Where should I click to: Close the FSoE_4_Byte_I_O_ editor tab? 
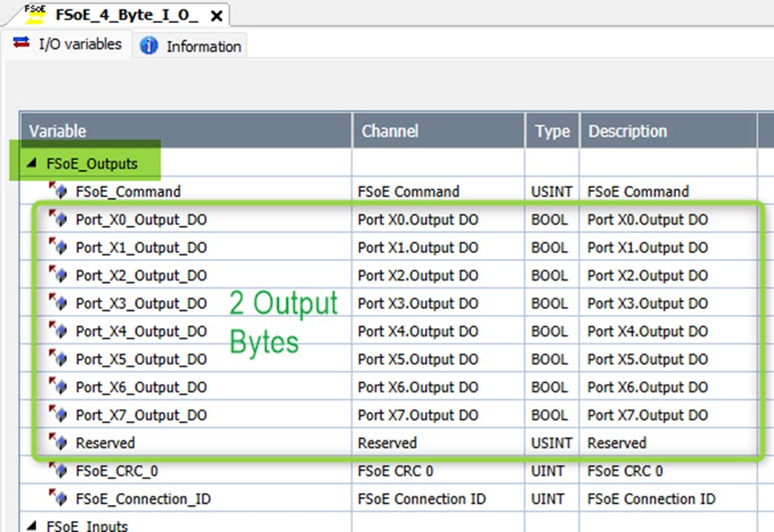tap(217, 15)
